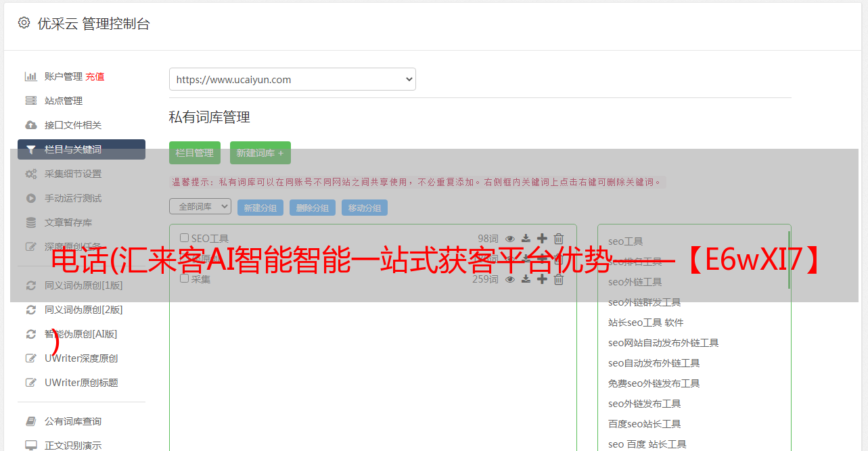The width and height of the screenshot is (868, 451).
Task: Select keyword seo外链群发工具
Action: pyautogui.click(x=645, y=302)
